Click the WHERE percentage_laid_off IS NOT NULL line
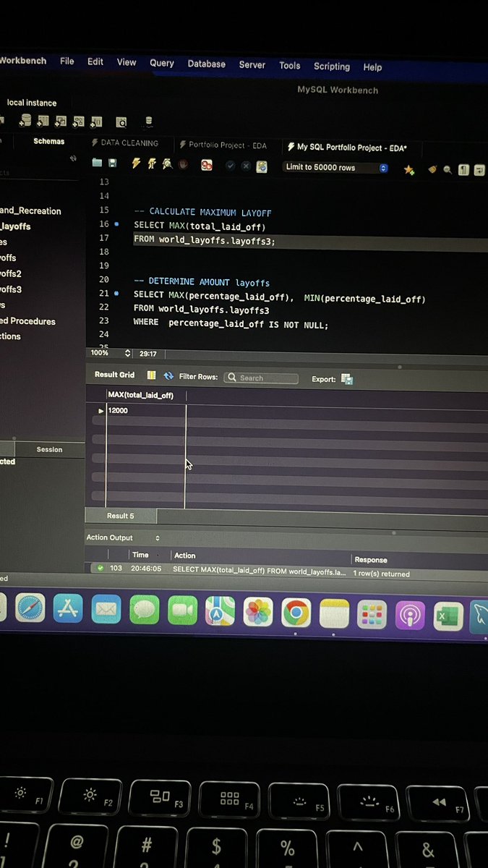Screen dimensions: 488x868 pos(231,325)
